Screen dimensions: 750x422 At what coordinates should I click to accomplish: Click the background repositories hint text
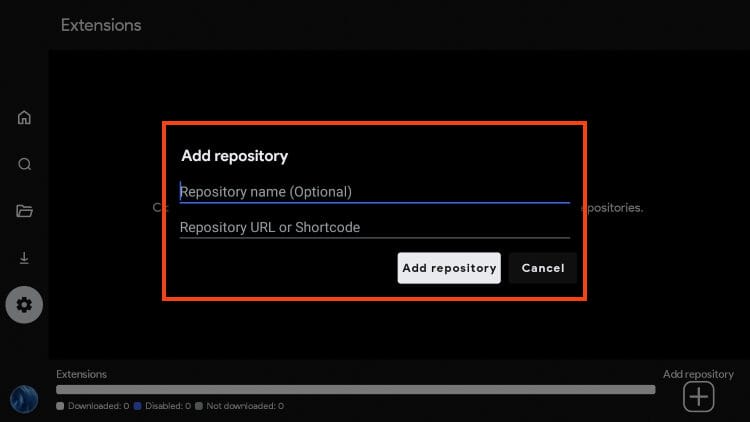pyautogui.click(x=612, y=208)
